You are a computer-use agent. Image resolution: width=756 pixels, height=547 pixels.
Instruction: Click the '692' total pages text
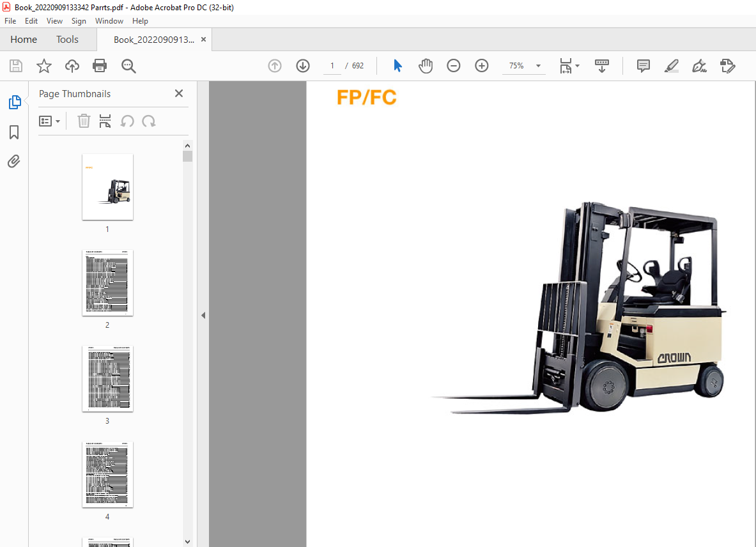coord(358,66)
